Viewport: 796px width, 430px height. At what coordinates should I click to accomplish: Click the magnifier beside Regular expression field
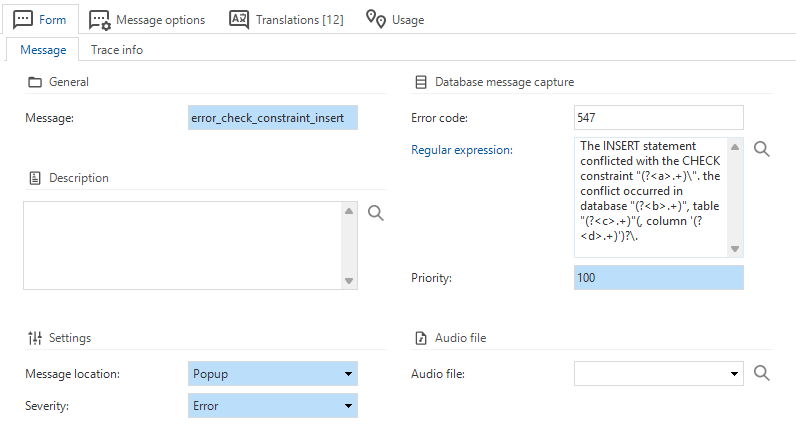(x=762, y=149)
